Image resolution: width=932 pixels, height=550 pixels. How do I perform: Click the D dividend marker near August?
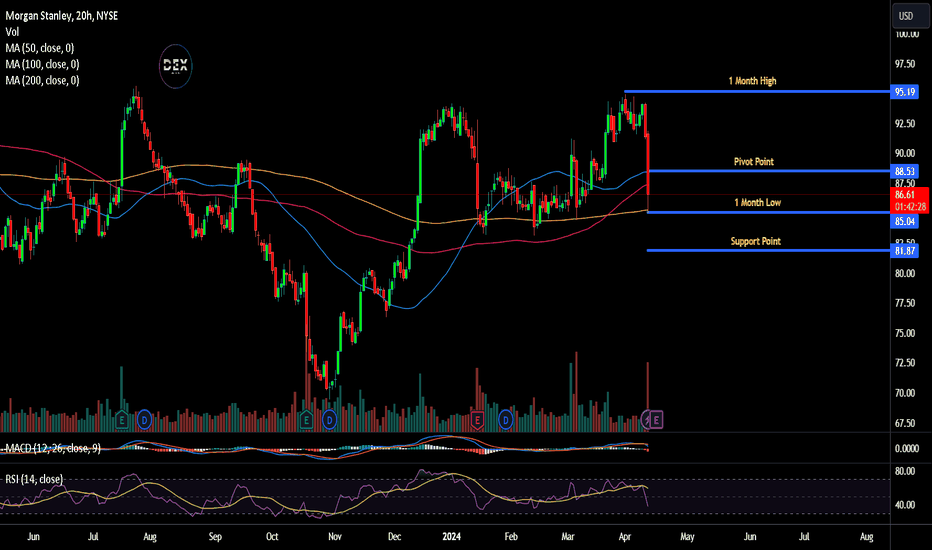(x=144, y=420)
